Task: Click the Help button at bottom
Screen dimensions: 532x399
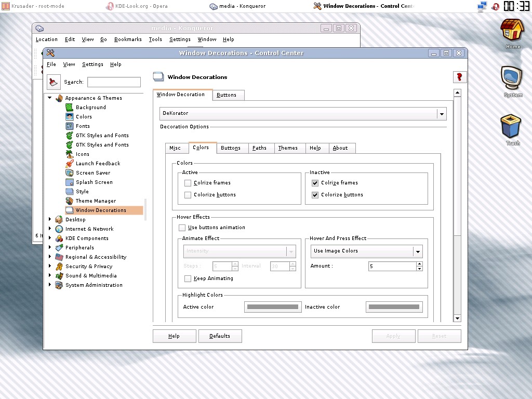Action: tap(175, 336)
